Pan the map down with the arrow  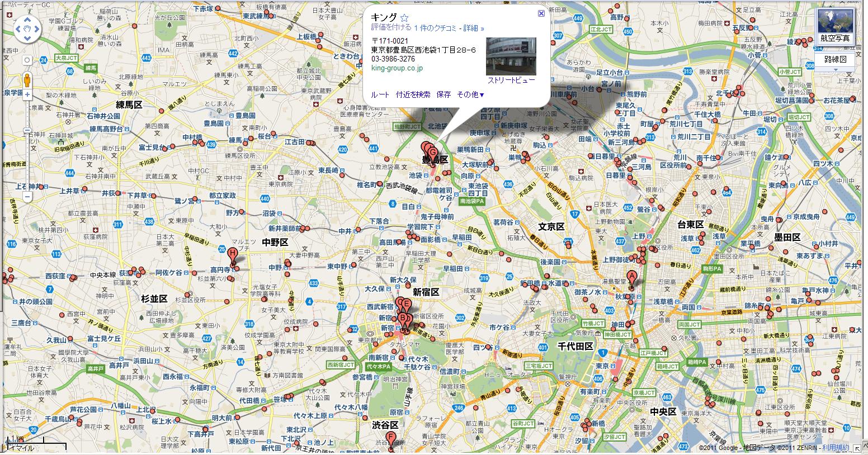coord(27,38)
